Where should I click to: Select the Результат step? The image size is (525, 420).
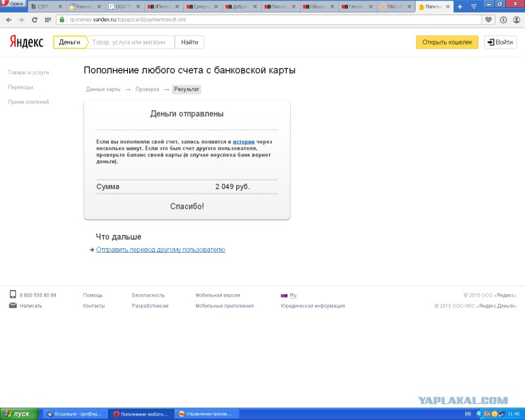(x=186, y=89)
